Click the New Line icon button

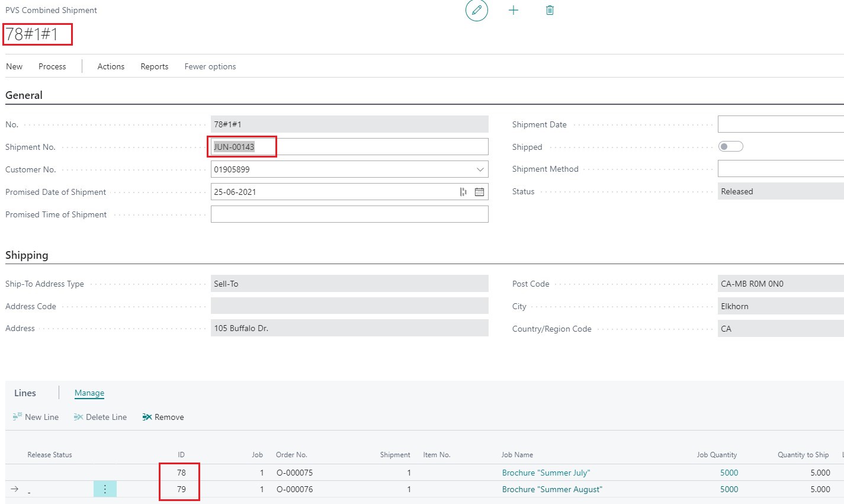36,417
